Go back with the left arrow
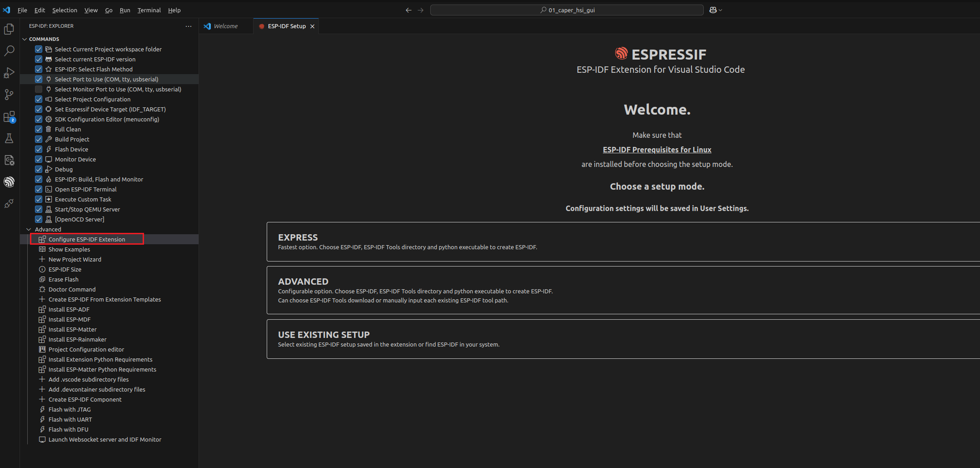 [x=408, y=10]
